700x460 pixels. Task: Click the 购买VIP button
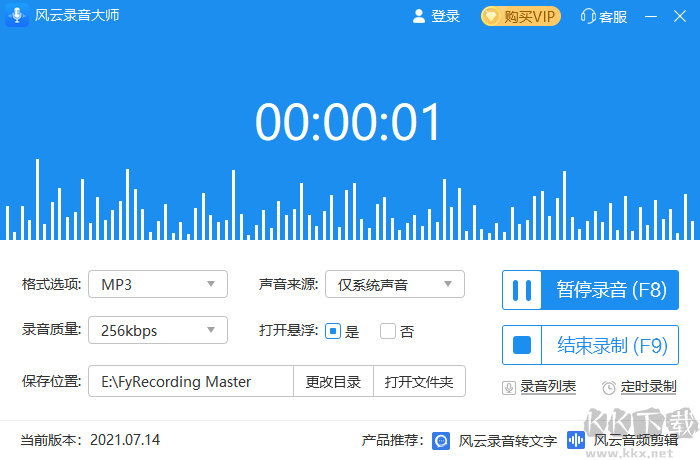click(521, 17)
